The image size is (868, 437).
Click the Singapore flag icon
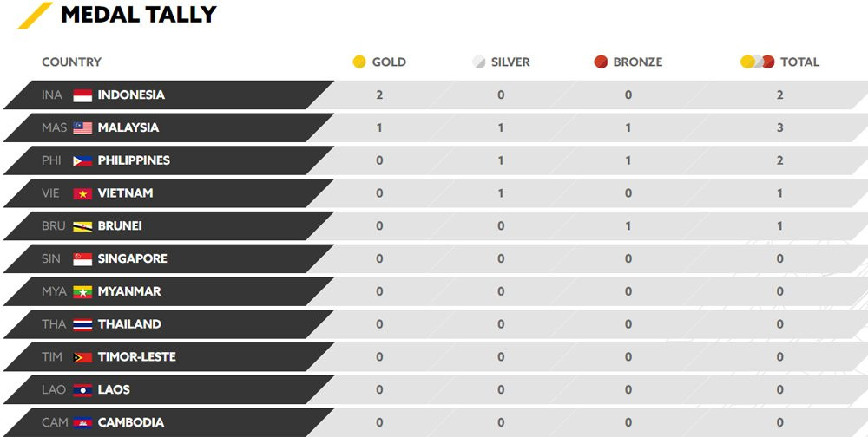pos(82,259)
